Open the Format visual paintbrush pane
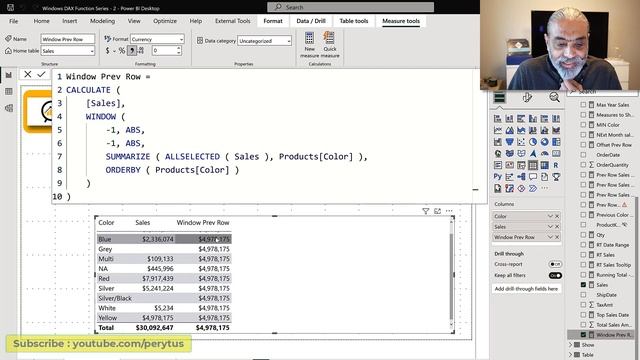The image size is (640, 360). (527, 98)
